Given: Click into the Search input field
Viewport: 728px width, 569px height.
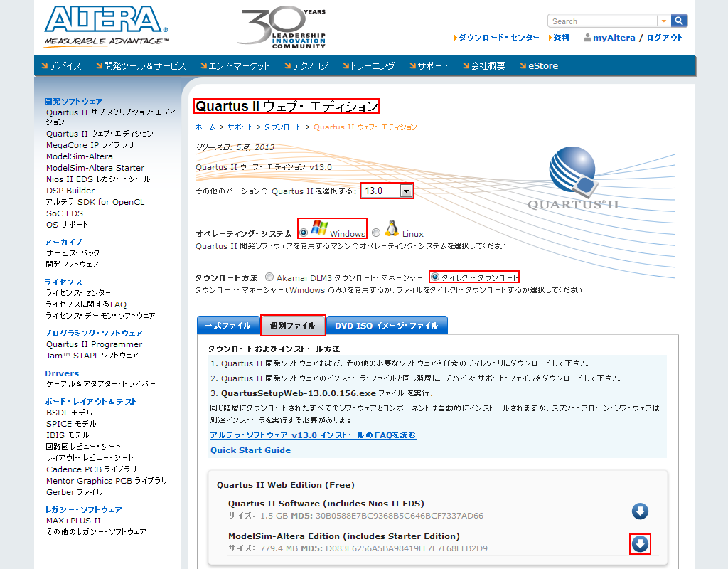Looking at the screenshot, I should (603, 21).
